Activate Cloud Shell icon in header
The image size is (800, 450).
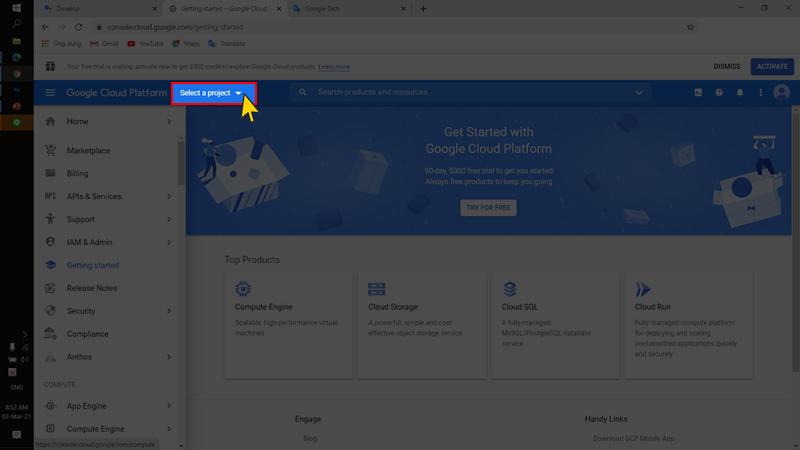tap(698, 93)
